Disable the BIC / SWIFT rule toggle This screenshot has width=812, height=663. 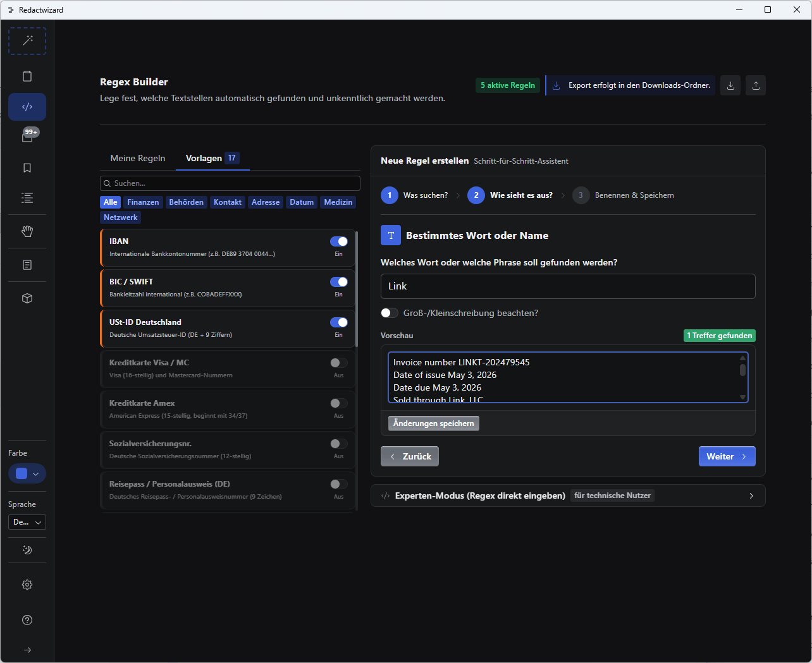click(339, 282)
